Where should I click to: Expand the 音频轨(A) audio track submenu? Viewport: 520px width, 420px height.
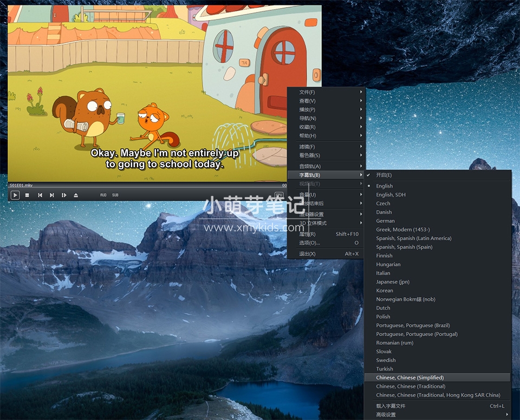point(310,166)
